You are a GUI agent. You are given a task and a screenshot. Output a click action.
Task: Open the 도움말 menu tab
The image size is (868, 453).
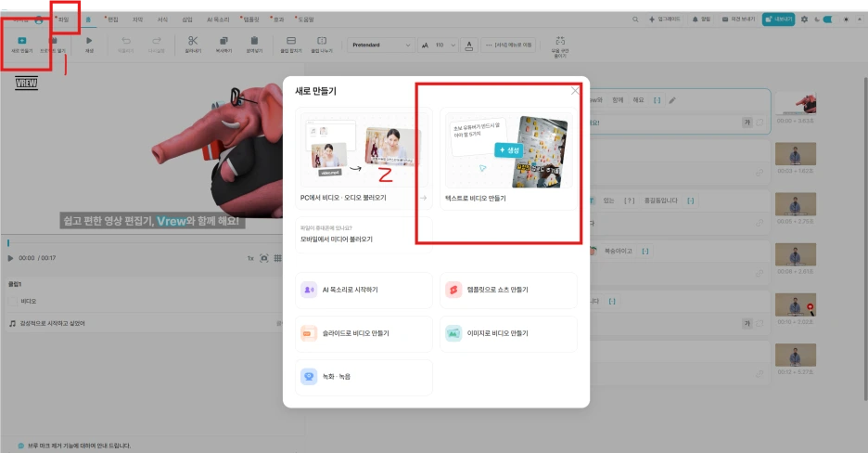[x=305, y=19]
